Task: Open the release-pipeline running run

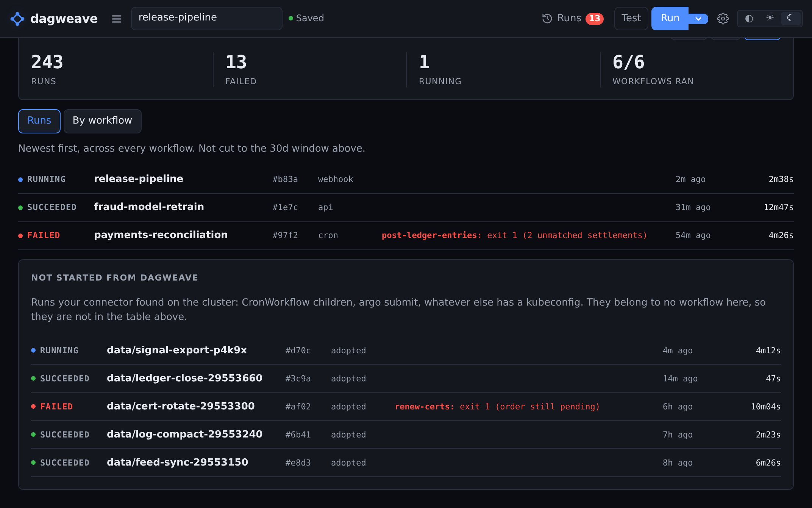Action: click(406, 179)
